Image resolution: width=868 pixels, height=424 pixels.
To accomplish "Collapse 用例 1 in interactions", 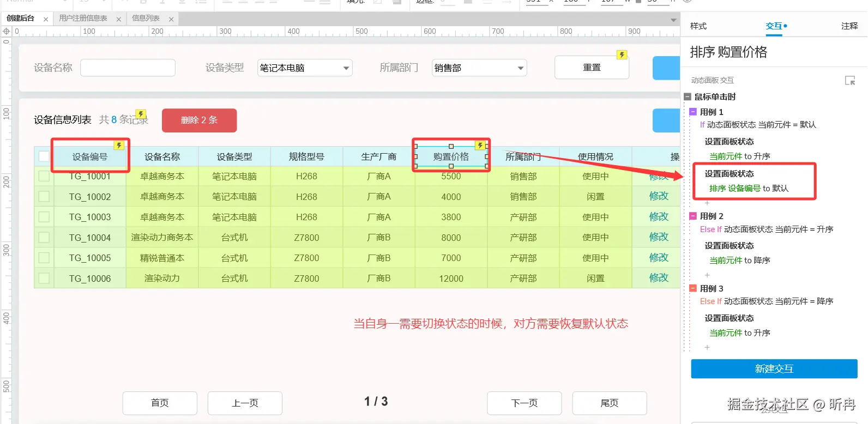I will click(693, 112).
